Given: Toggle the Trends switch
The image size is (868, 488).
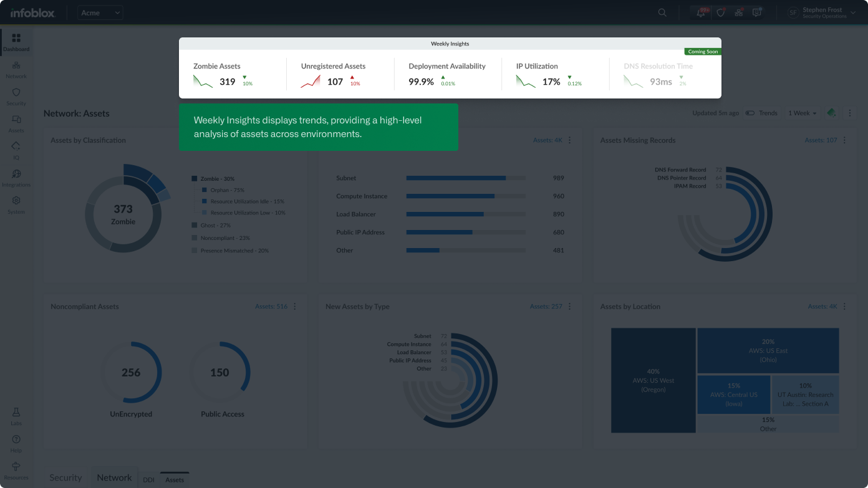Looking at the screenshot, I should [750, 113].
